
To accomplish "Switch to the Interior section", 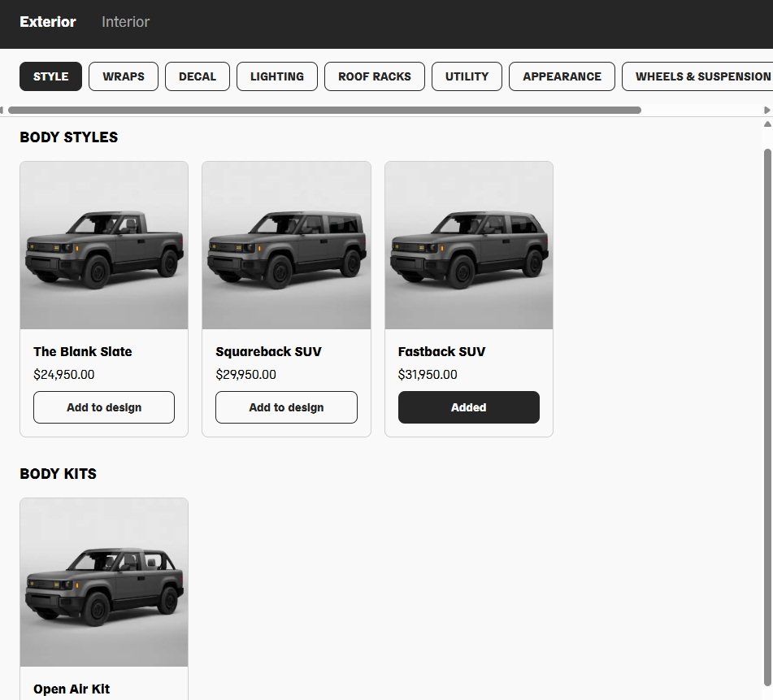I will click(x=125, y=22).
